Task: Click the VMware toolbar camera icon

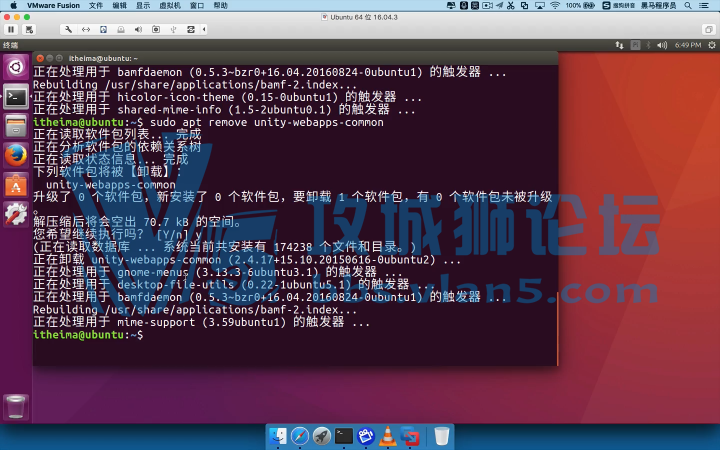Action: [156, 29]
